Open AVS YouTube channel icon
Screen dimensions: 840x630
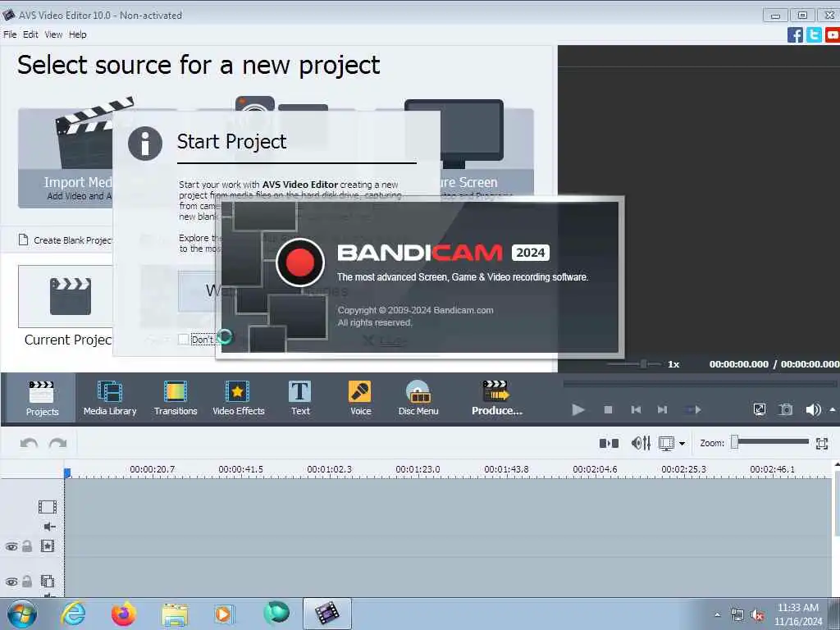click(833, 34)
